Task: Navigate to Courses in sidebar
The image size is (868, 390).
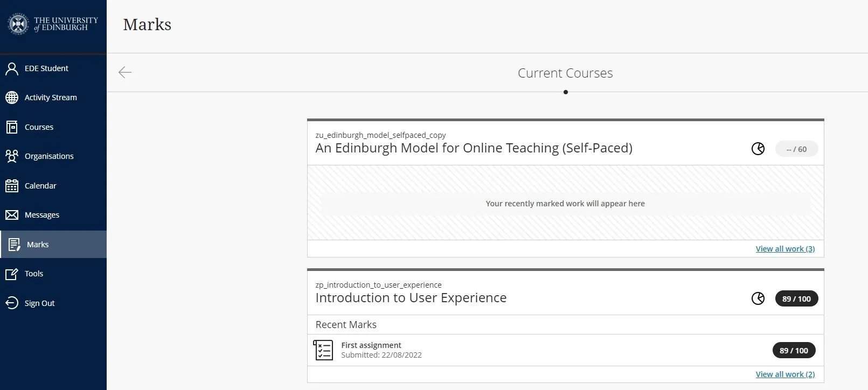Action: (53, 127)
